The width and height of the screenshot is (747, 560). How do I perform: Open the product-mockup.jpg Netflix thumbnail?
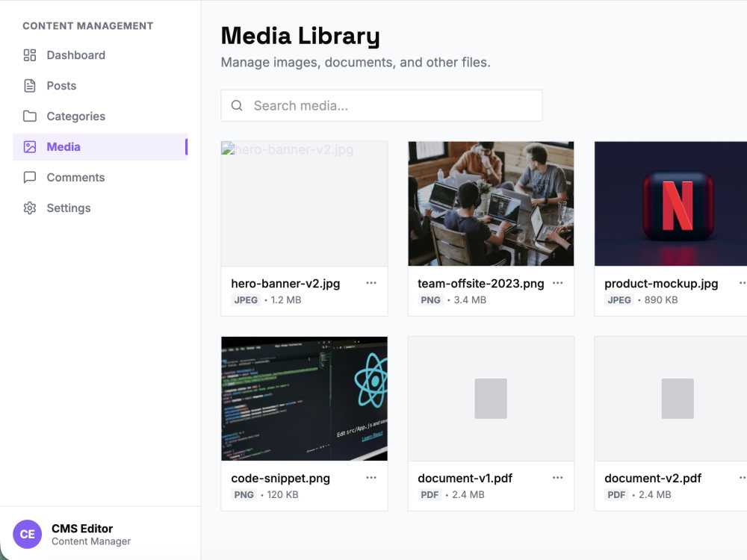[671, 204]
